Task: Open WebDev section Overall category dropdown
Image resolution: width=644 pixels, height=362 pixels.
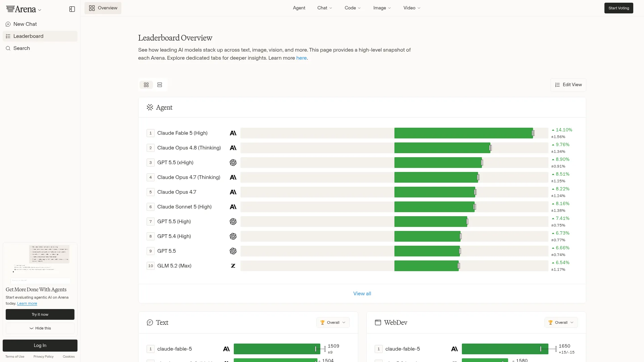Action: (561, 322)
